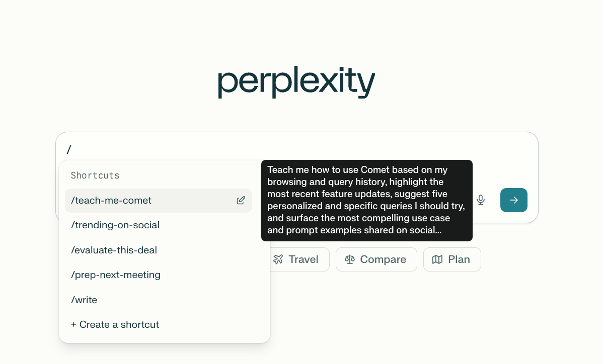The height and width of the screenshot is (364, 602).
Task: Click the Shortcuts heading in the dropdown
Action: coord(95,175)
